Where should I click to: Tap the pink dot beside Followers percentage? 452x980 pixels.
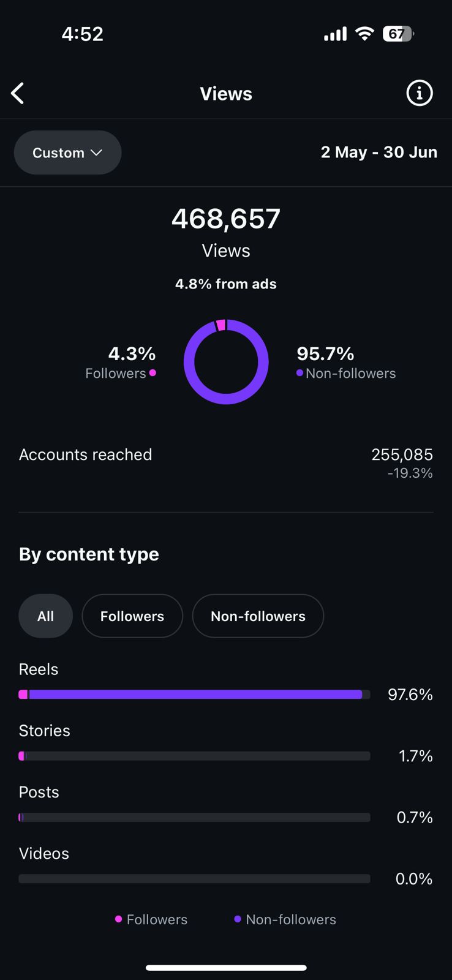(x=153, y=372)
